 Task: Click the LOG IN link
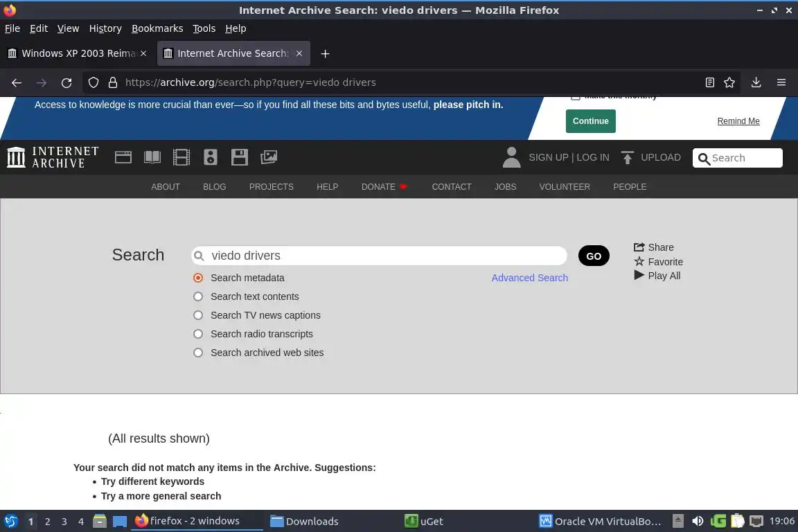(592, 157)
